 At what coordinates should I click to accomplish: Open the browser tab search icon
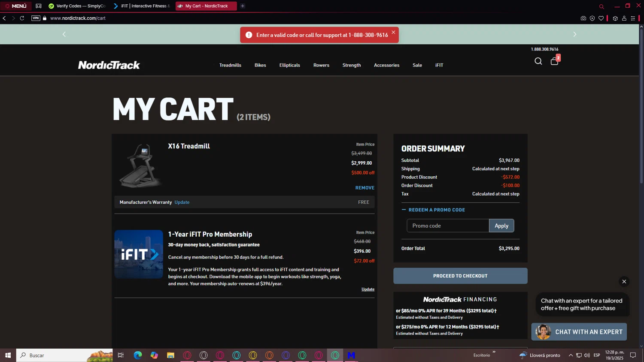point(601,6)
